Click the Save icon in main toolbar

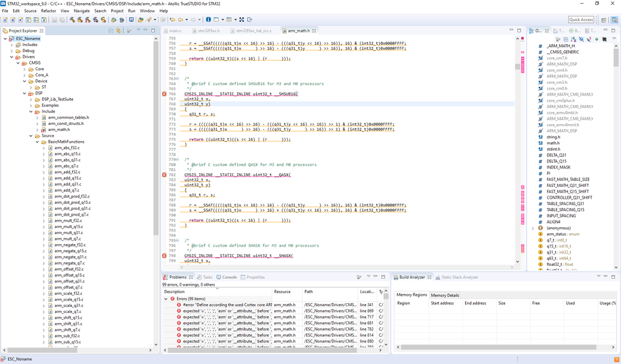[54, 19]
